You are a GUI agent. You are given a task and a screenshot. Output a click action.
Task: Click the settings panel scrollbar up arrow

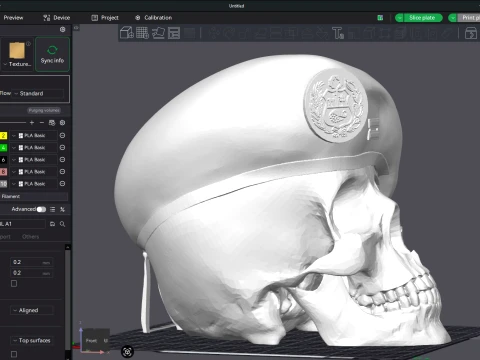tap(68, 247)
